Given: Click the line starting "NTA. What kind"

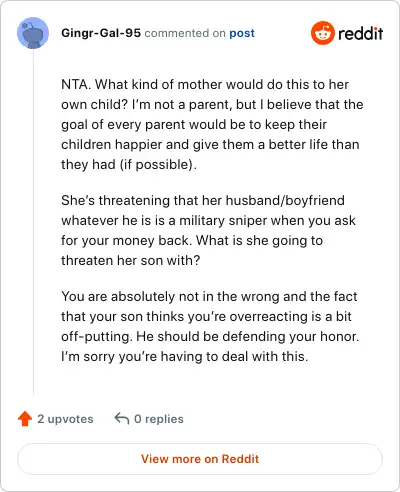Looking at the screenshot, I should (205, 84).
